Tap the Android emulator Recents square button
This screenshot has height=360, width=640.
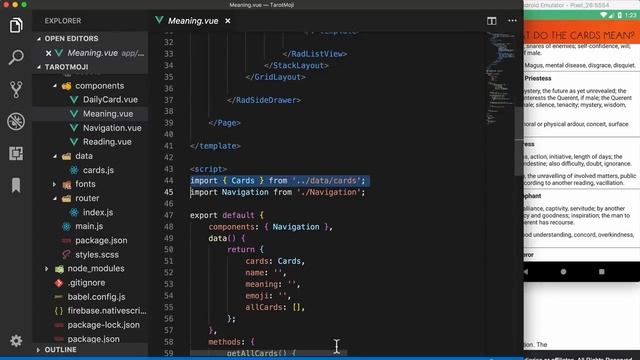point(602,271)
